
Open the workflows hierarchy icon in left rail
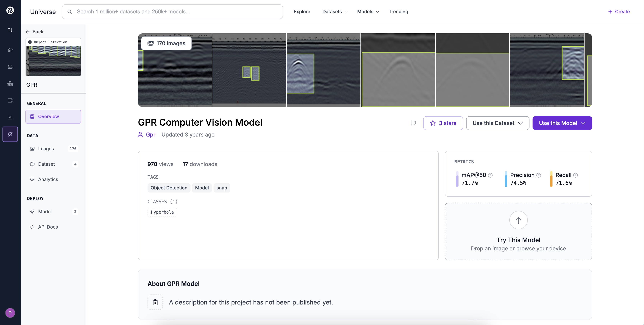click(10, 84)
